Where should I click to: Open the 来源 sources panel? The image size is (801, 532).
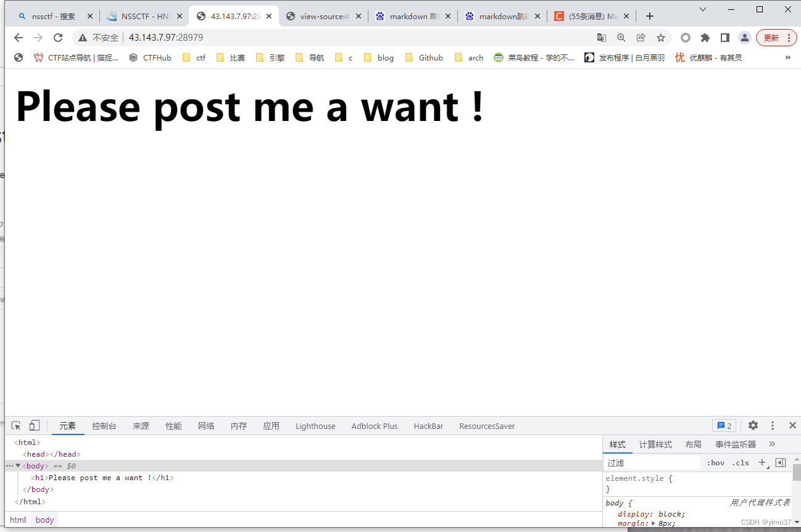141,426
